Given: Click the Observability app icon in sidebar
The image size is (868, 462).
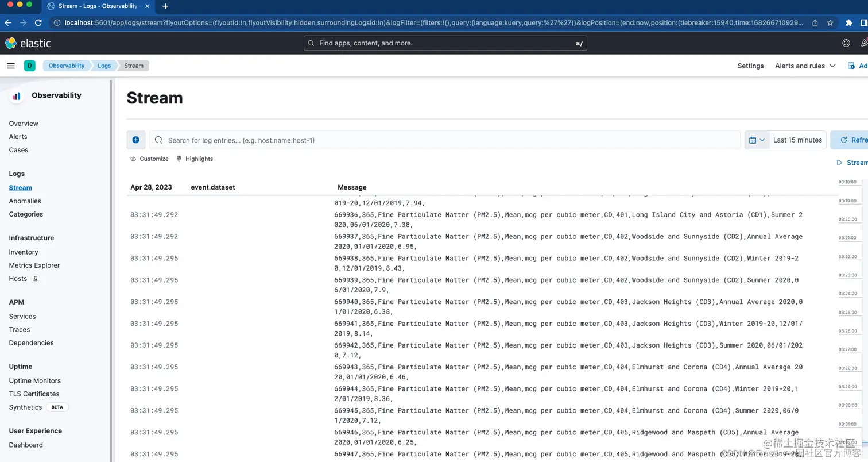Looking at the screenshot, I should click(17, 96).
